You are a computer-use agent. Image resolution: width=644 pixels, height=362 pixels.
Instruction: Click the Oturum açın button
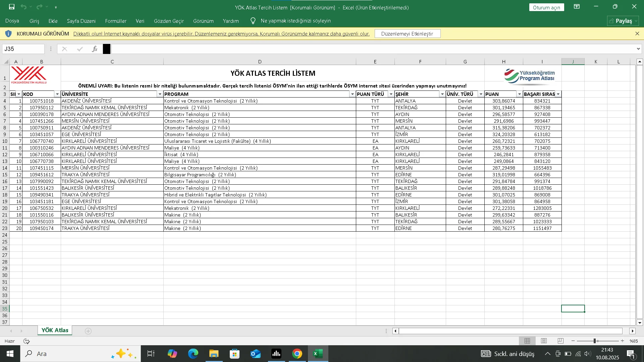546,7
